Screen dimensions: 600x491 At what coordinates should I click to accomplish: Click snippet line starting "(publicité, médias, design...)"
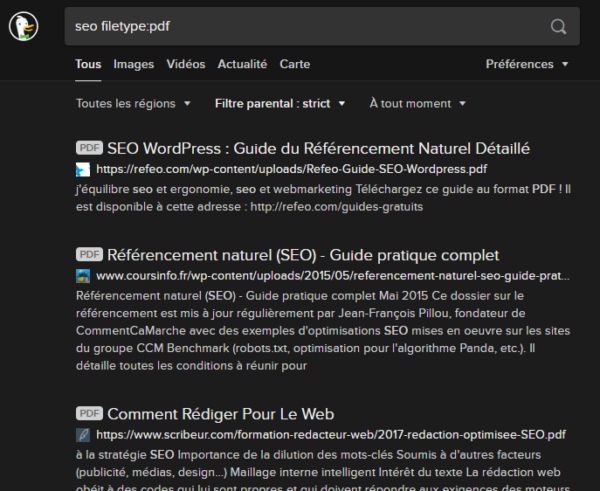click(318, 472)
